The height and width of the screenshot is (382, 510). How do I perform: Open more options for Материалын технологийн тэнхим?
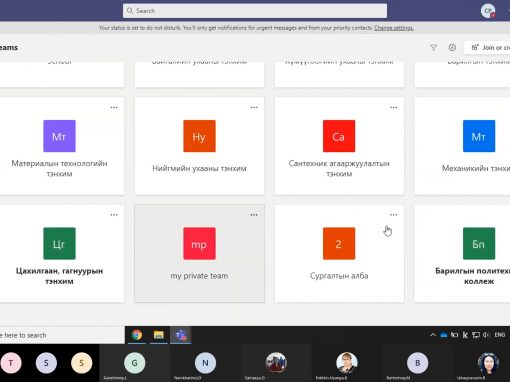pyautogui.click(x=114, y=107)
